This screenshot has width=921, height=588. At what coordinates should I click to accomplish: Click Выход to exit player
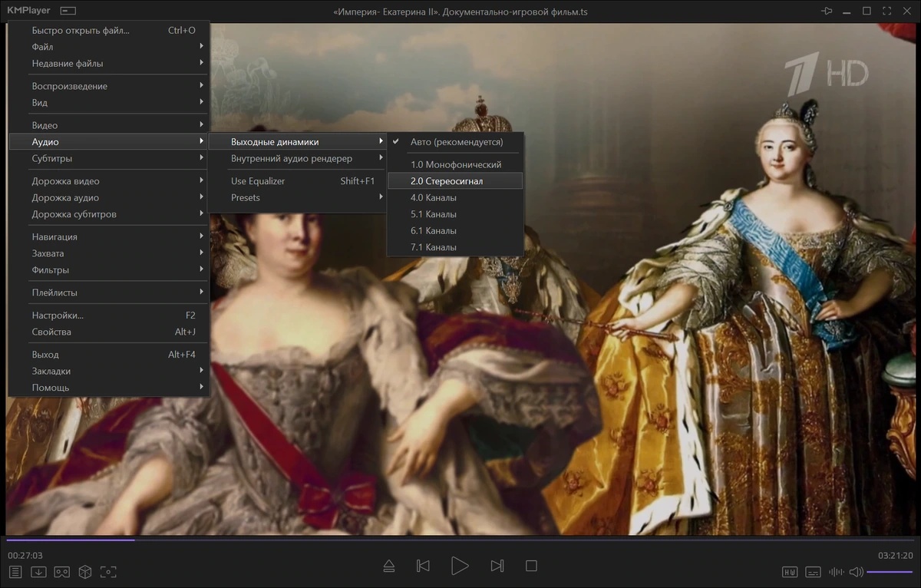108,355
